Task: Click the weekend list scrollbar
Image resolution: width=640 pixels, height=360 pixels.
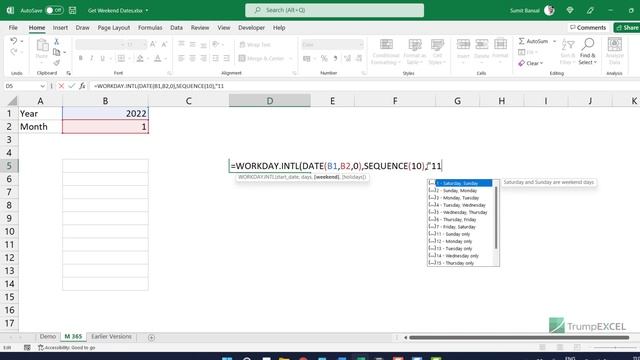Action: coord(496,217)
